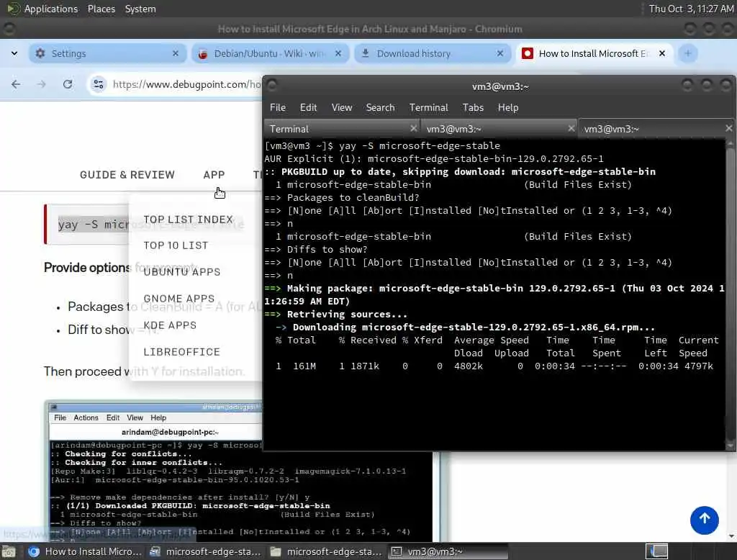
Task: Click the clock showing Thu Oct 3
Action: pyautogui.click(x=690, y=9)
